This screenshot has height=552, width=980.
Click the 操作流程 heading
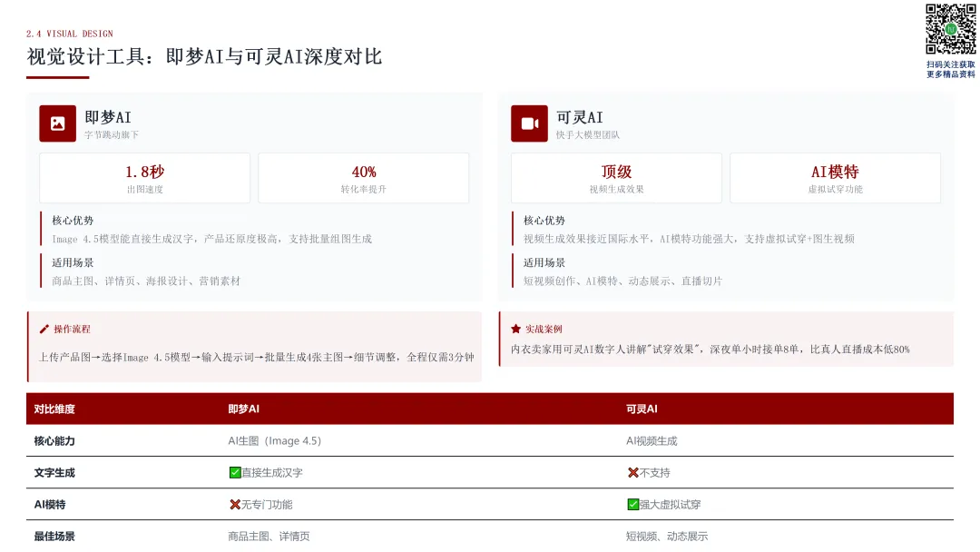tap(72, 329)
